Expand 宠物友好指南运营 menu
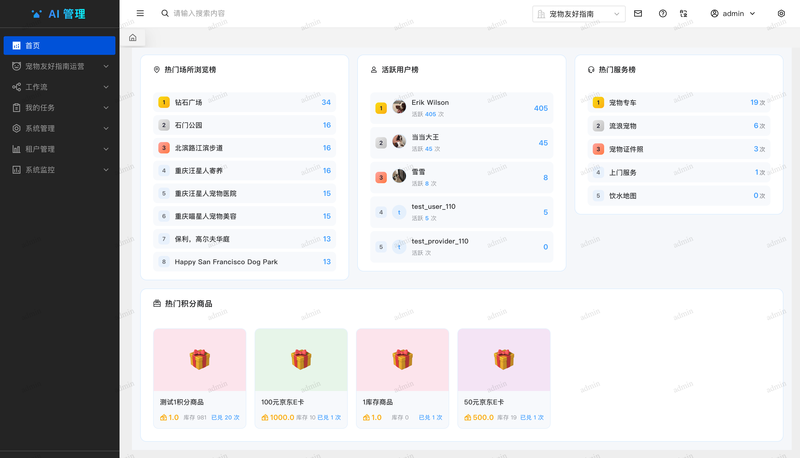The width and height of the screenshot is (800, 458). point(60,66)
